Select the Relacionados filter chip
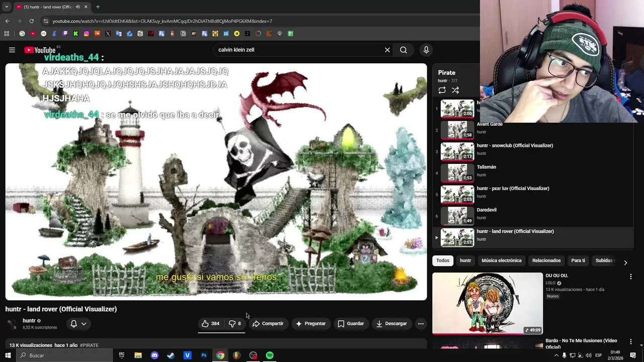The height and width of the screenshot is (362, 644). [x=546, y=260]
